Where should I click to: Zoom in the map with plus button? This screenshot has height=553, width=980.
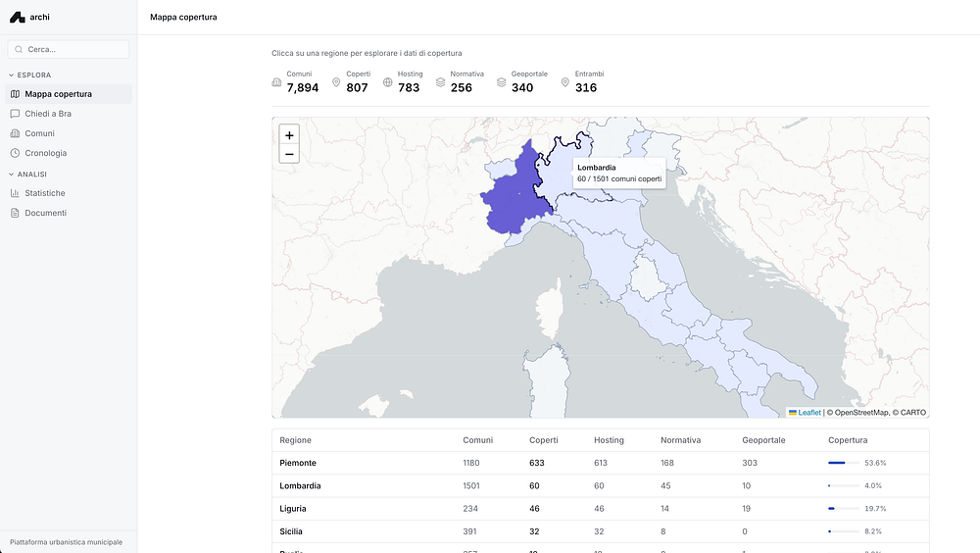tap(289, 135)
